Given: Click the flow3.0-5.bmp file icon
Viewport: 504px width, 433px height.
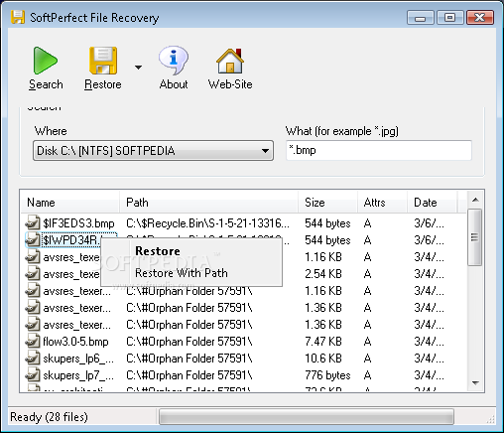Looking at the screenshot, I should (x=33, y=341).
